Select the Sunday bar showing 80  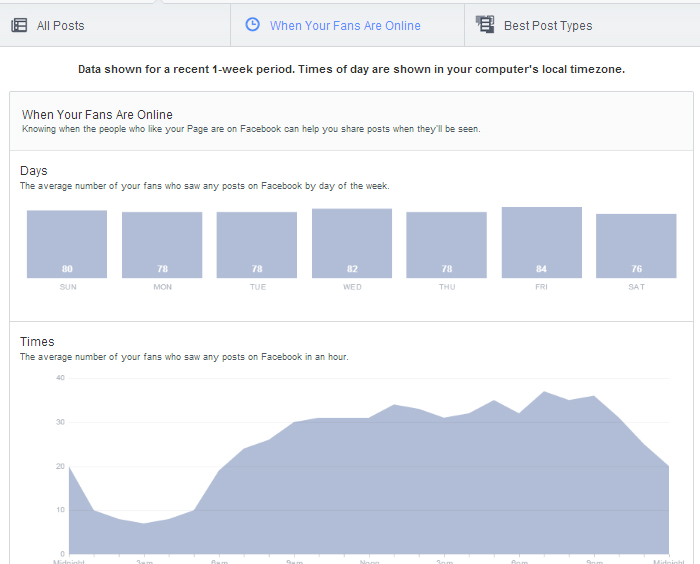tap(67, 244)
